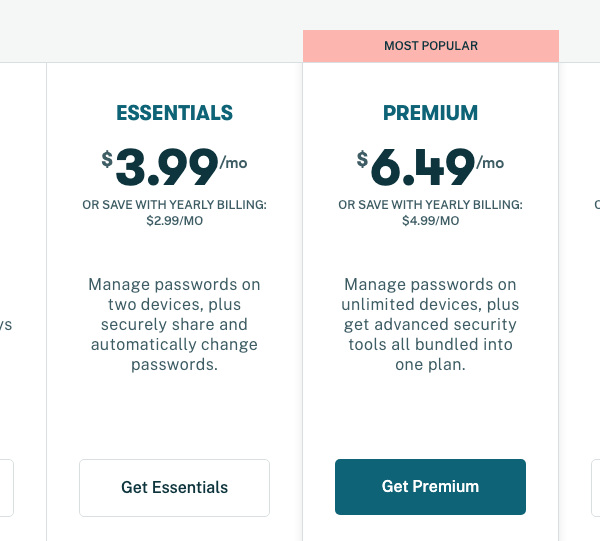Click the Premium unlimited-devices description paragraph
Viewport: 600px width, 541px height.
(x=430, y=325)
